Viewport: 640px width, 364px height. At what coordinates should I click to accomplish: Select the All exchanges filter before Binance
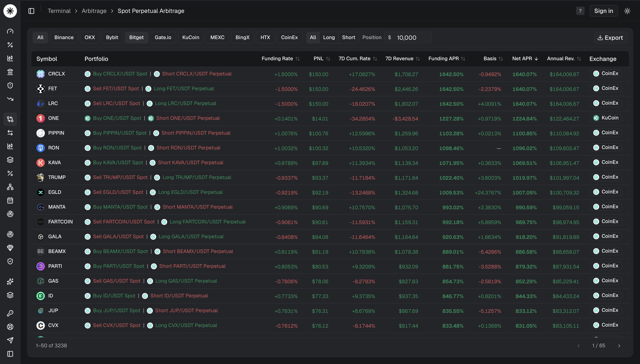[40, 37]
